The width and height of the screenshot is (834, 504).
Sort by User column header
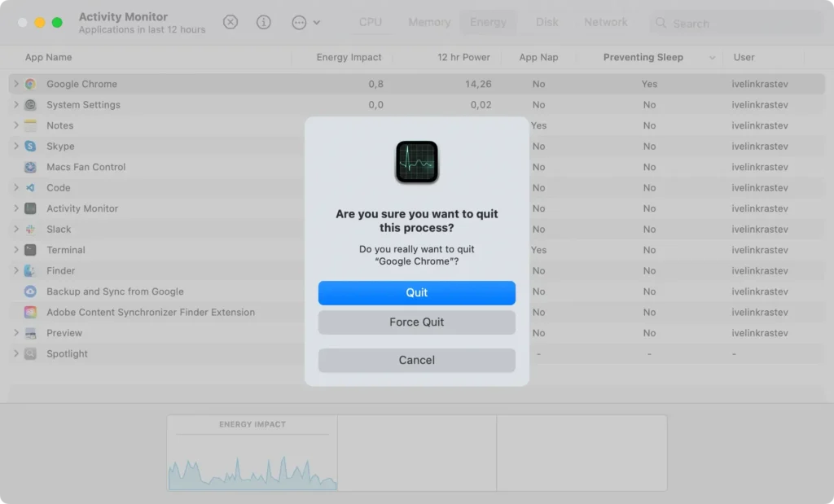click(x=744, y=58)
